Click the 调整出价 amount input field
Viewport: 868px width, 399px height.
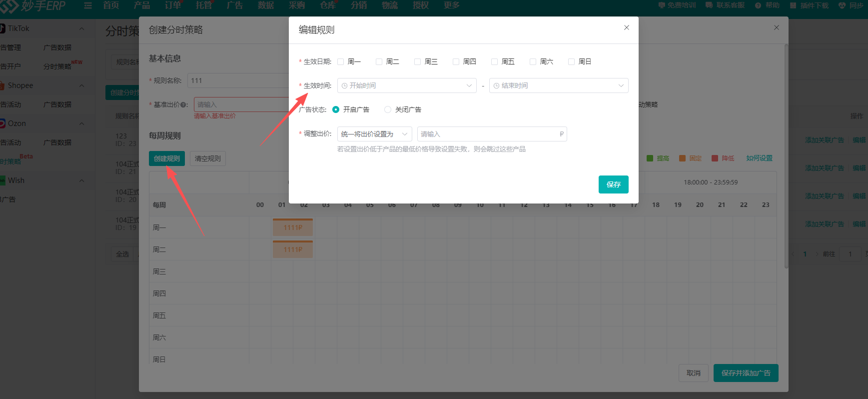489,134
